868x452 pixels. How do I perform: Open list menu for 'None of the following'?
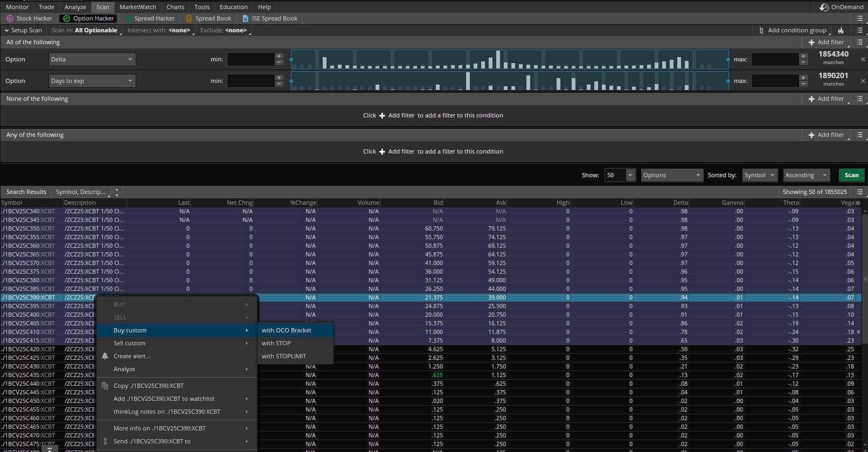coord(860,99)
